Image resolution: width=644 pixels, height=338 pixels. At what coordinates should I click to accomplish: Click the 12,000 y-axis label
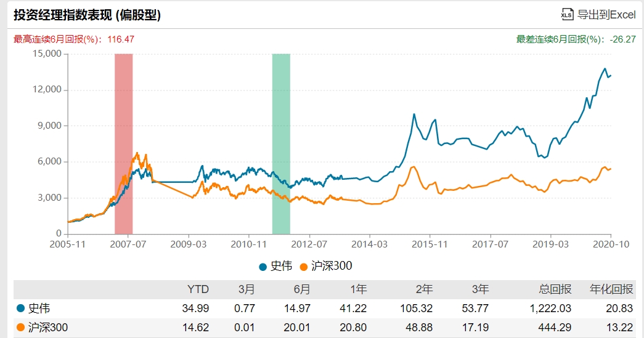[47, 89]
